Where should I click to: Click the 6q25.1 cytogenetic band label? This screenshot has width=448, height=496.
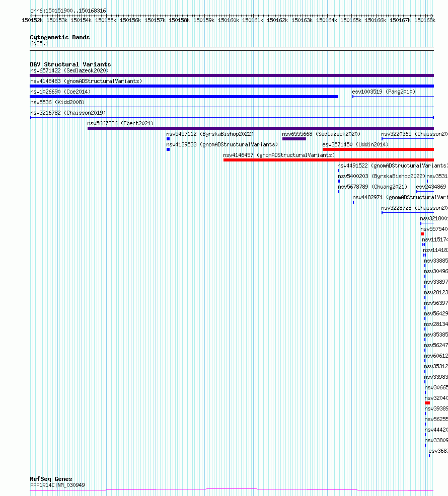click(x=39, y=44)
